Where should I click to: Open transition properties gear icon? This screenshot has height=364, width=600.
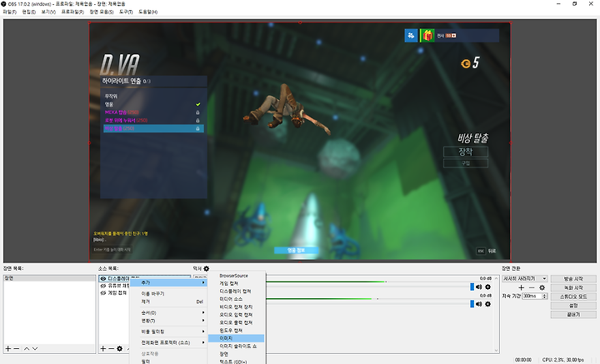(x=542, y=287)
